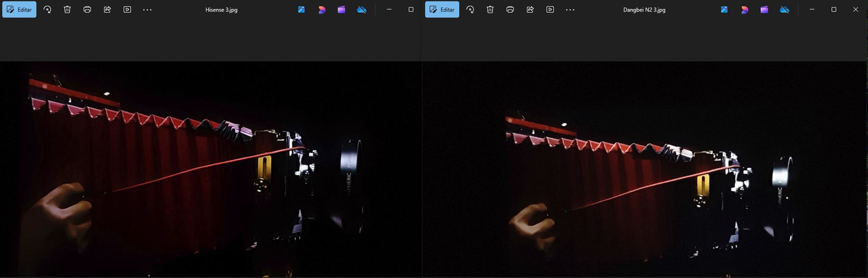
Task: Close the Dangbei N2 3.jpg window
Action: tap(855, 9)
